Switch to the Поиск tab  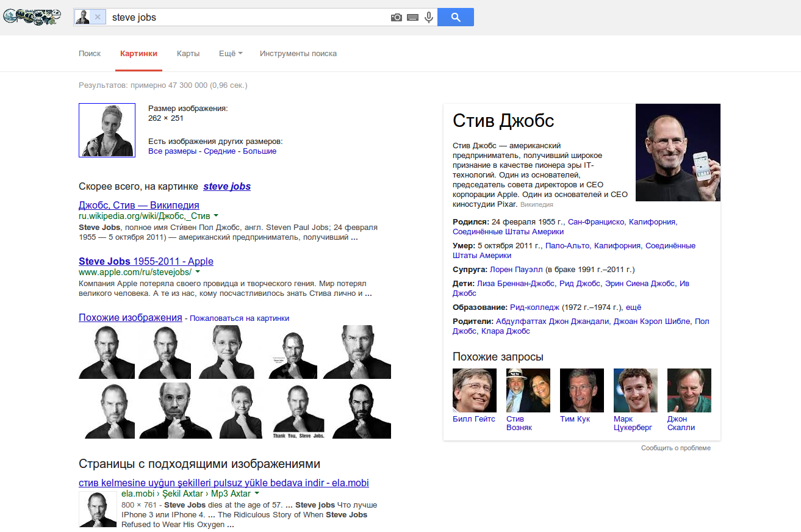tap(90, 54)
